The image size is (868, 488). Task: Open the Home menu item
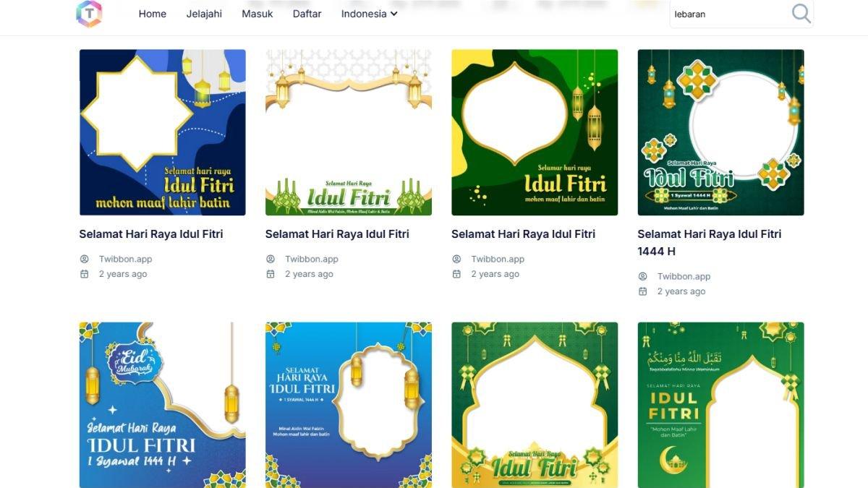click(x=153, y=14)
